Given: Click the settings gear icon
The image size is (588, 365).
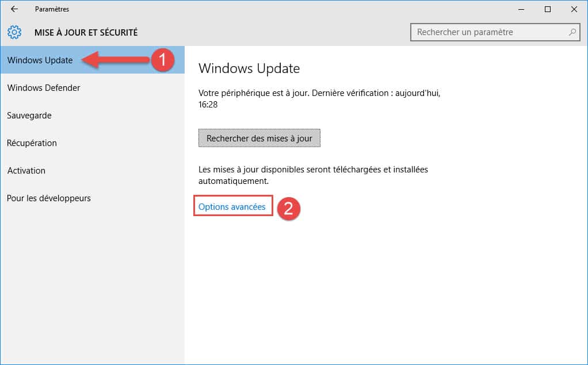Looking at the screenshot, I should (x=14, y=32).
